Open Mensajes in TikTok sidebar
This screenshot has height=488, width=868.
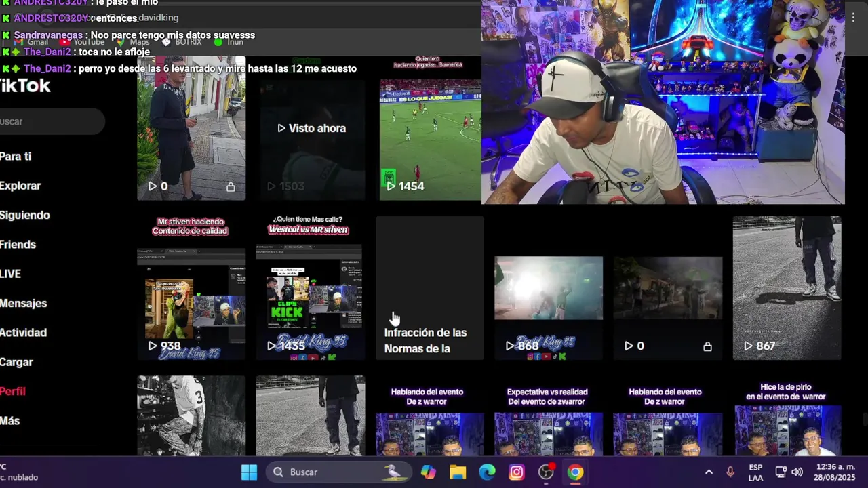pos(24,303)
